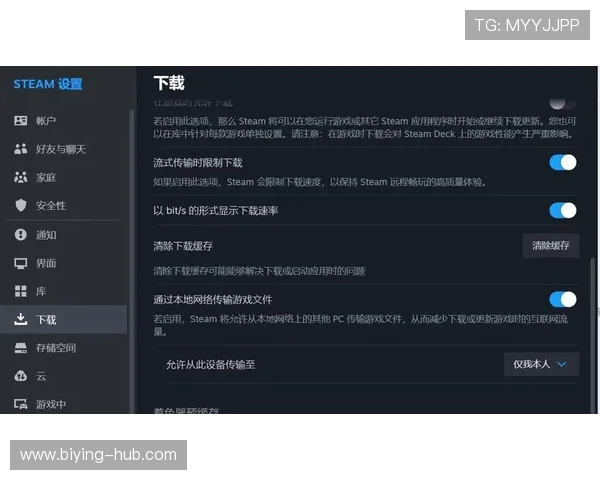Click the 下载 download arrow icon
The image size is (600, 480).
20,319
